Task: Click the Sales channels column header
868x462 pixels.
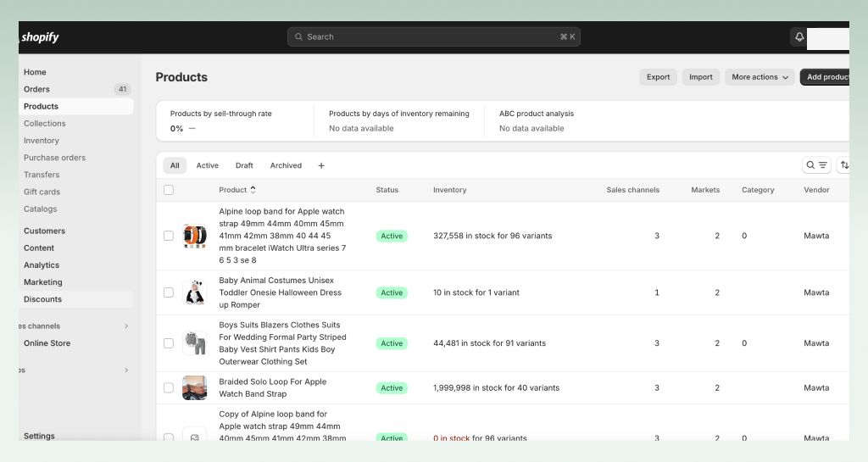Action: [x=632, y=190]
